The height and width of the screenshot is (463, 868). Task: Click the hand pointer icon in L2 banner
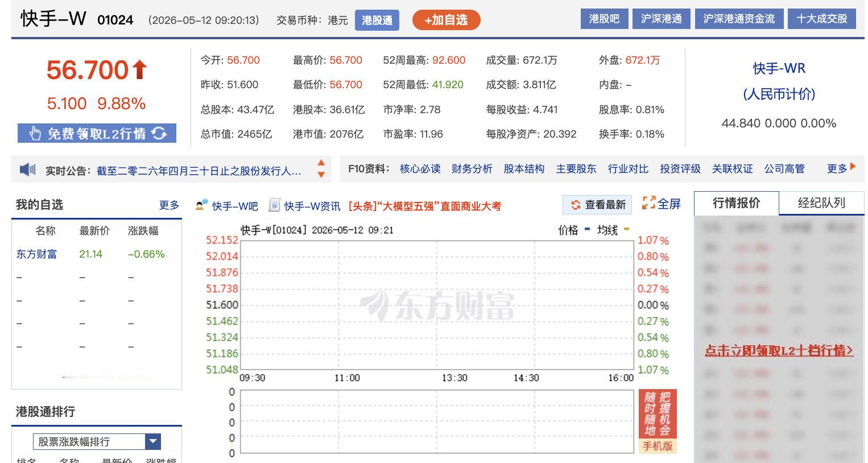click(x=35, y=134)
